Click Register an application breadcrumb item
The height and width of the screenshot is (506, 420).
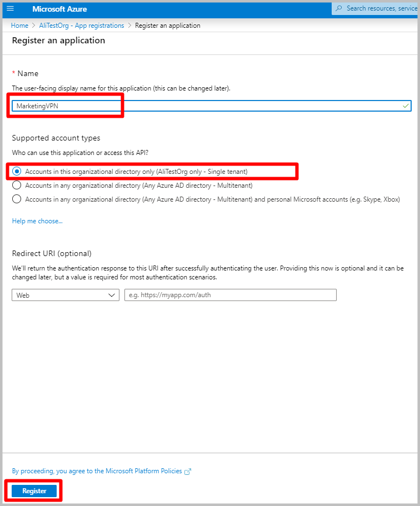click(x=168, y=26)
